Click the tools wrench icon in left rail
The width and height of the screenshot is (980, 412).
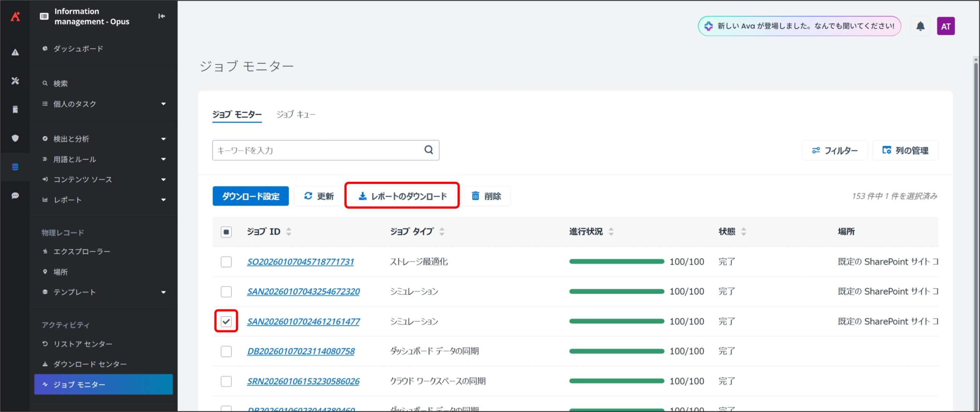[x=15, y=81]
